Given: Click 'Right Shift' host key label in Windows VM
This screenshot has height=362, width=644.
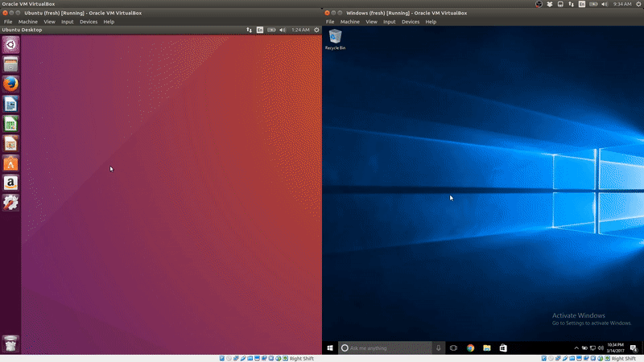Looking at the screenshot, I should point(623,358).
